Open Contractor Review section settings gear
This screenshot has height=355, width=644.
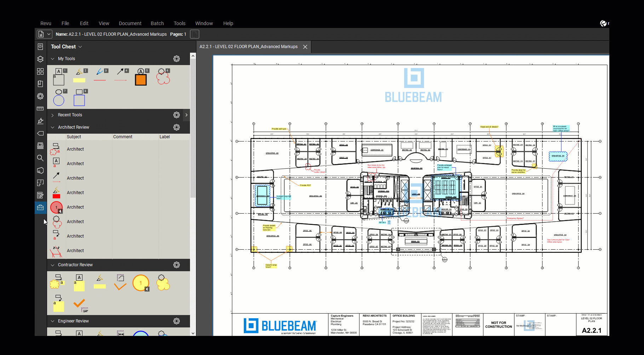tap(177, 264)
